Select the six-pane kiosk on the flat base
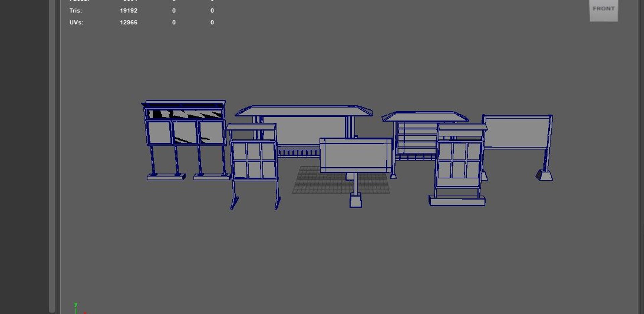 [460, 165]
